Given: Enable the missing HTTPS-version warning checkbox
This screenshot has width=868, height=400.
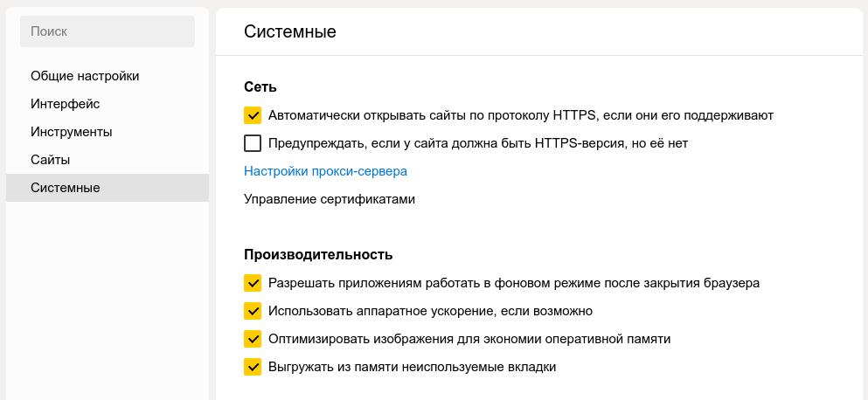Looking at the screenshot, I should [253, 143].
